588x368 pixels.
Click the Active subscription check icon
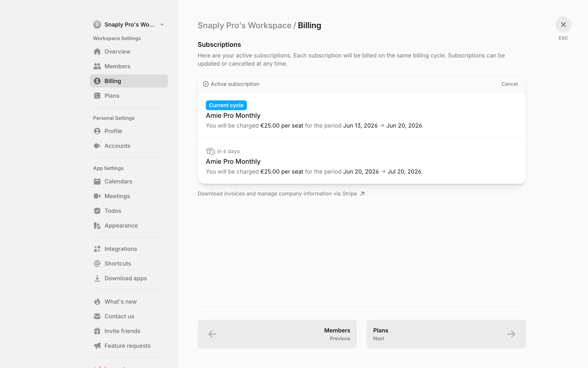coord(206,84)
